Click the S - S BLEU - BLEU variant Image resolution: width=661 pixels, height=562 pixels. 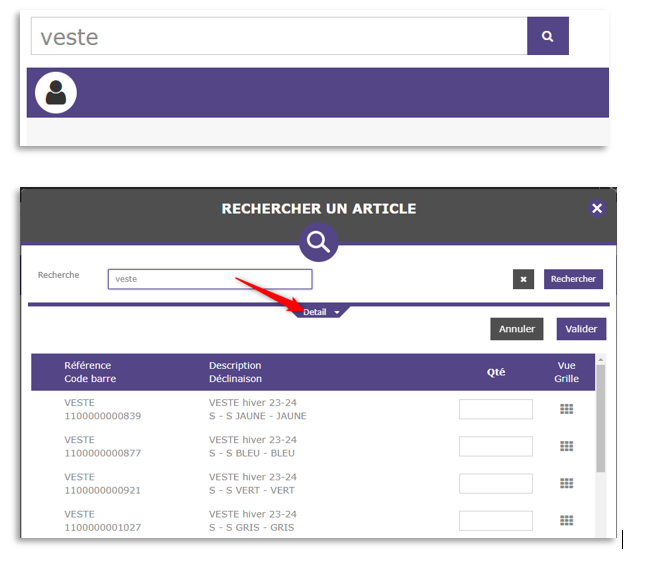coord(252,453)
